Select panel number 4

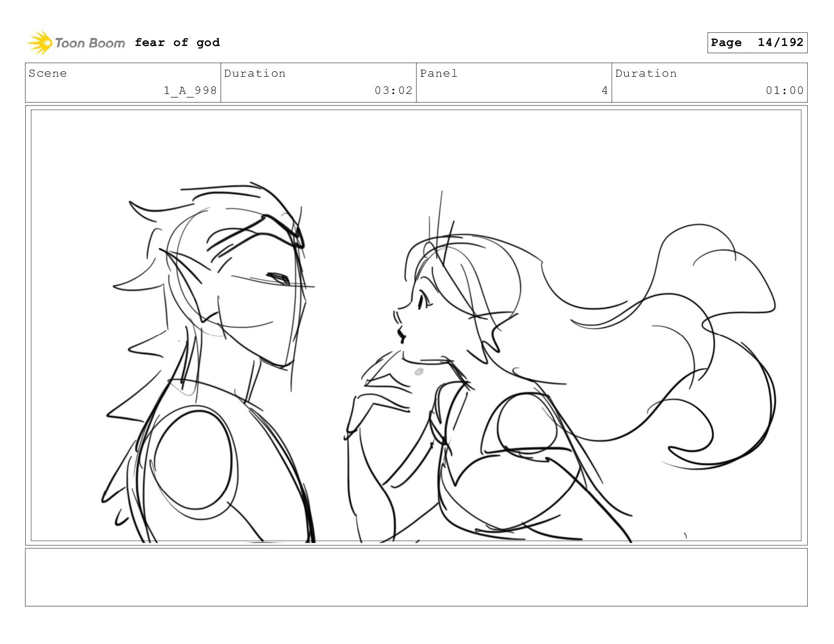[605, 90]
